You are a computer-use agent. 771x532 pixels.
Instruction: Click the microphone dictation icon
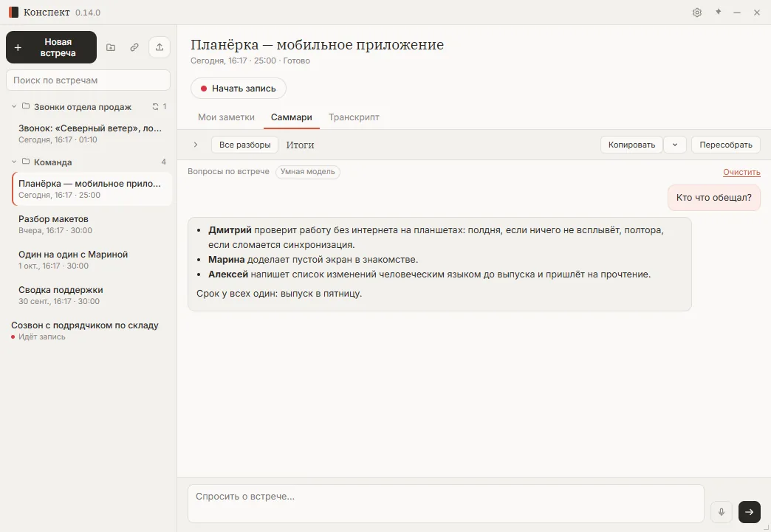(722, 512)
